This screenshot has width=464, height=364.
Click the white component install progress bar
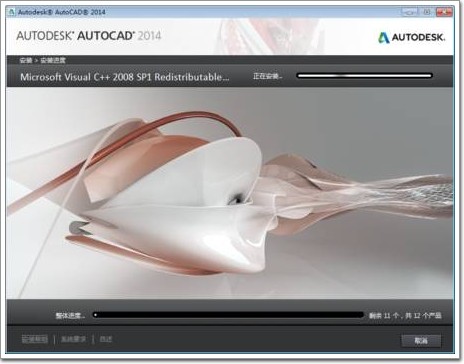click(x=364, y=76)
